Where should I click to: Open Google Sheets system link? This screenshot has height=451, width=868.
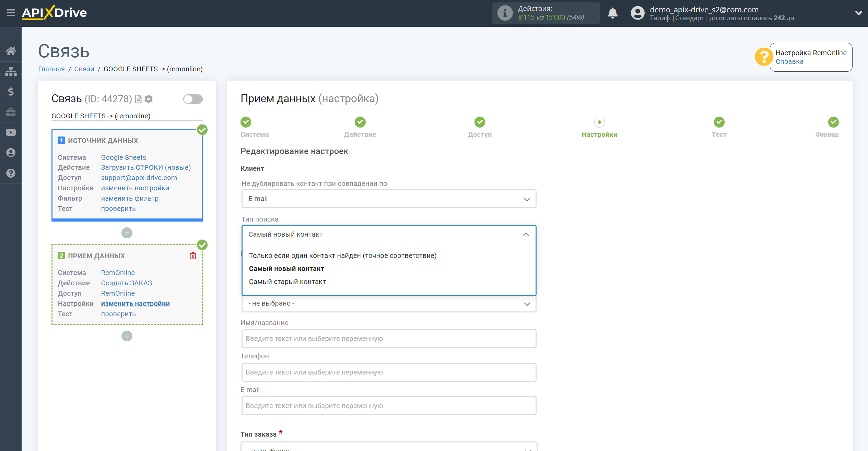coord(124,157)
